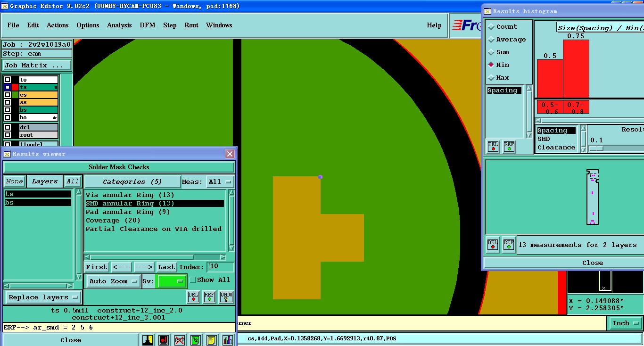This screenshot has height=346, width=644.
Task: Toggle visibility checkbox of 'drl' layer
Action: 8,127
